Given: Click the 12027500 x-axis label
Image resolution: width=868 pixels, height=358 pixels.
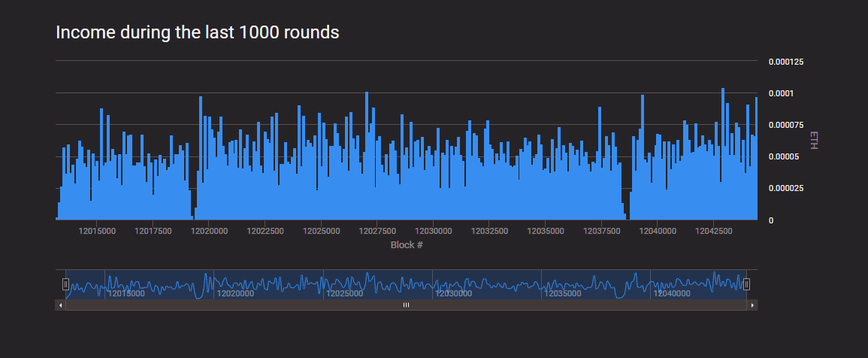Looking at the screenshot, I should click(x=377, y=229).
